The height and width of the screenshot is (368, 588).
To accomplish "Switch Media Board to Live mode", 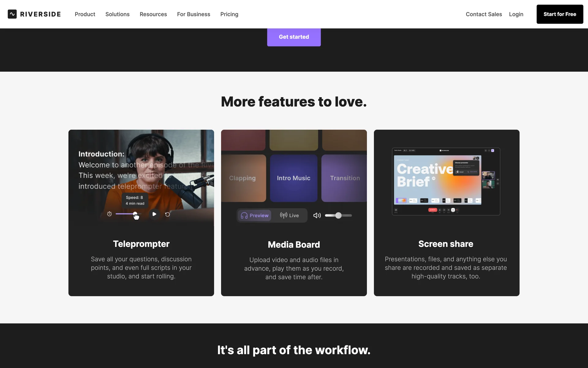I will click(289, 216).
